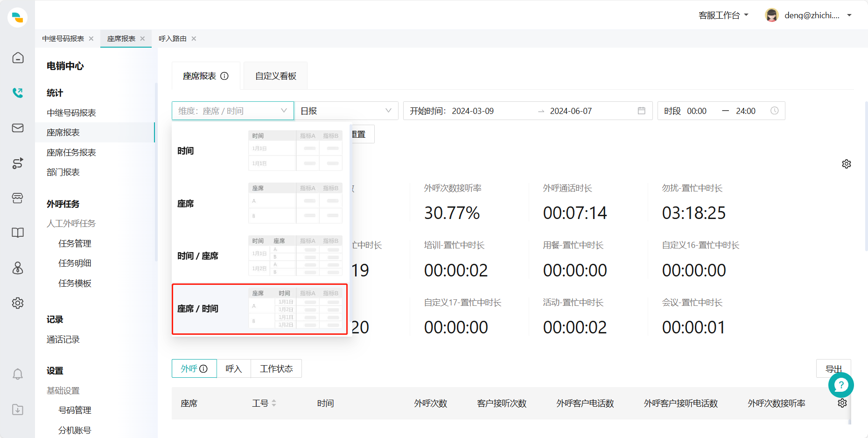
Task: Close the 座席报表 page tab
Action: point(142,39)
